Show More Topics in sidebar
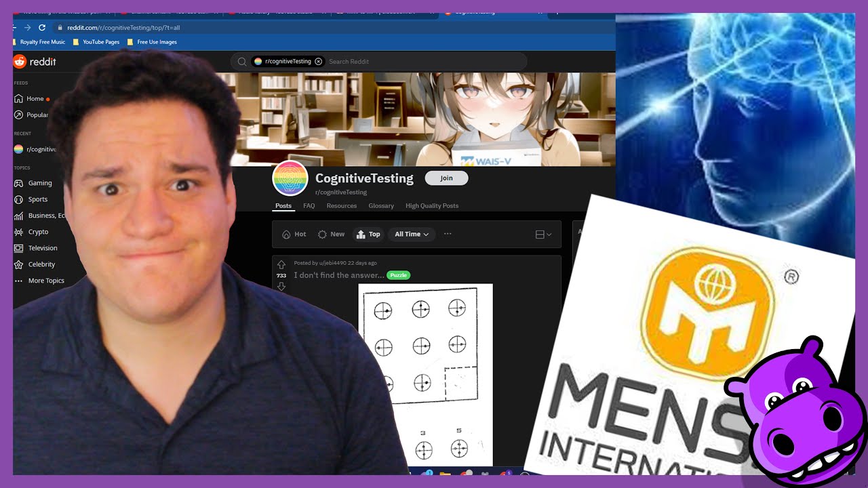The width and height of the screenshot is (868, 488). click(39, 281)
